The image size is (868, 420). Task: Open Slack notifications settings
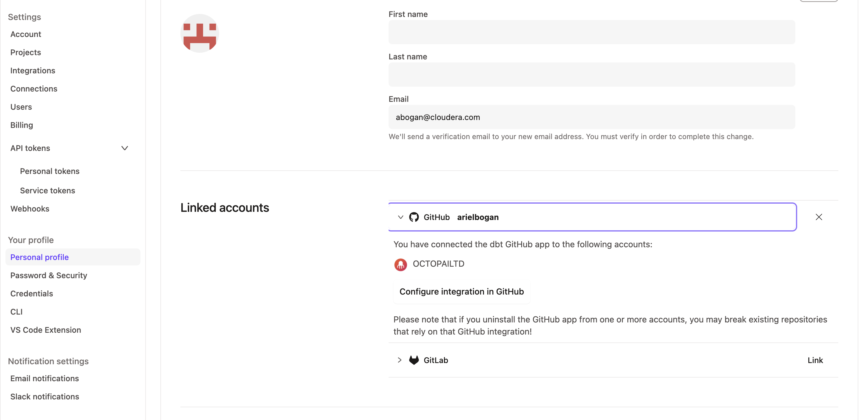(x=44, y=396)
